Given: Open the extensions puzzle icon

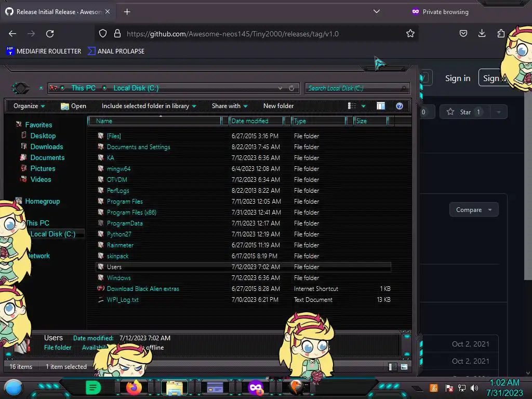Looking at the screenshot, I should pyautogui.click(x=500, y=33).
